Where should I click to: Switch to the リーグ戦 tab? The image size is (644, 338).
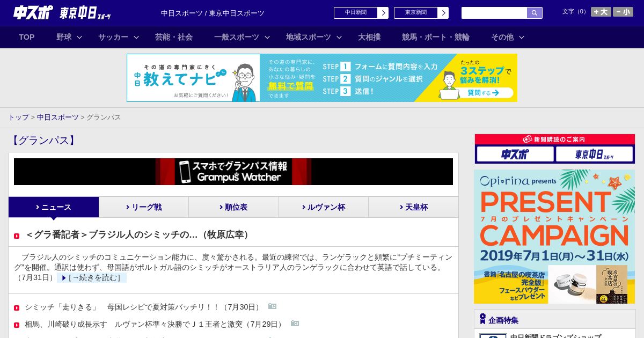coord(144,207)
